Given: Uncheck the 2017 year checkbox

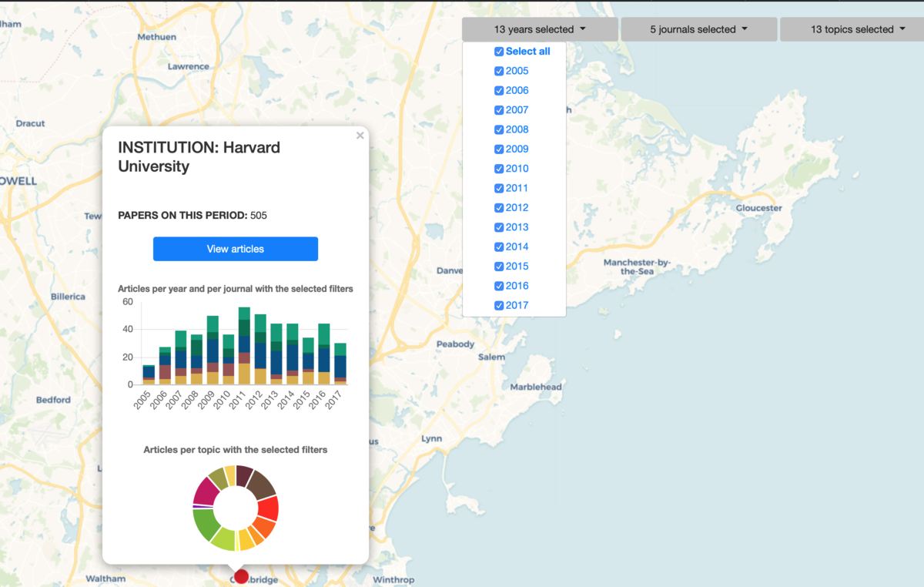Looking at the screenshot, I should click(499, 306).
